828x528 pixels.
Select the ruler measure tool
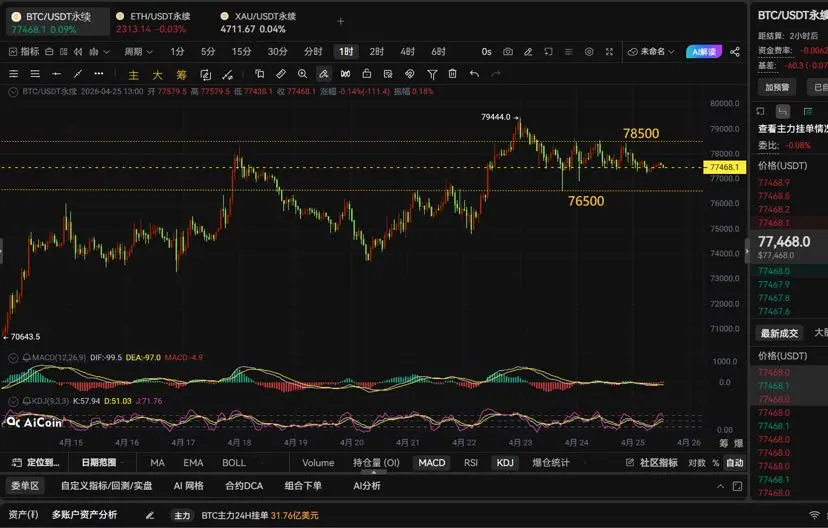click(x=281, y=74)
